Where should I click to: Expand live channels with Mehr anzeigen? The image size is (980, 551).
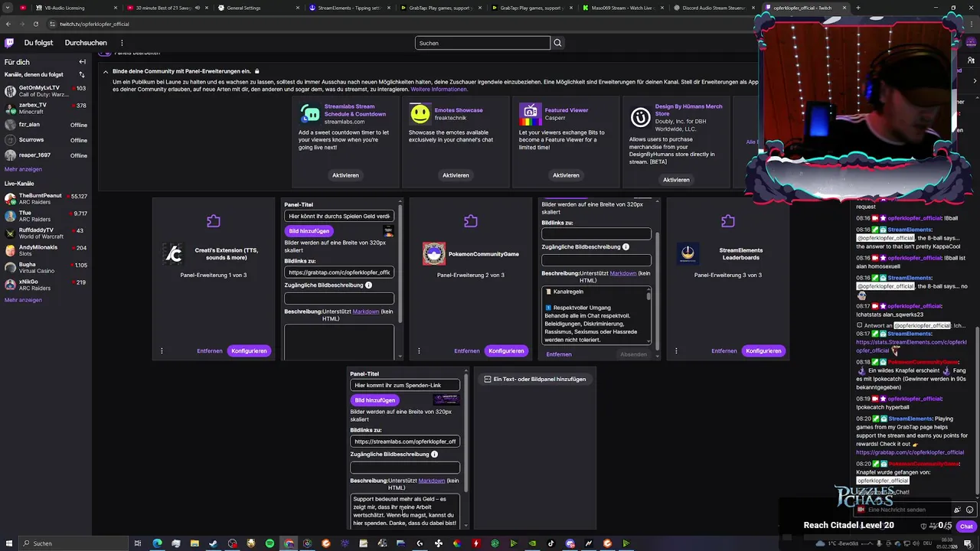tap(24, 300)
